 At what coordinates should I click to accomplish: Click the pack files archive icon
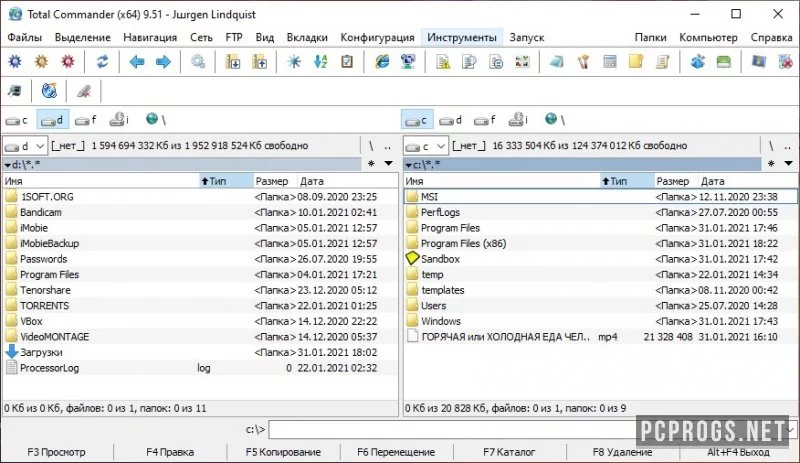[x=233, y=62]
